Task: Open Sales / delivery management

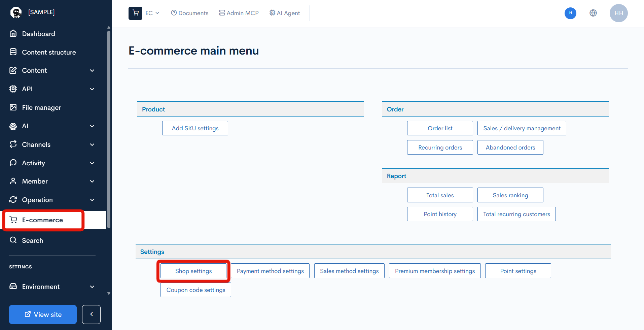Action: point(522,128)
